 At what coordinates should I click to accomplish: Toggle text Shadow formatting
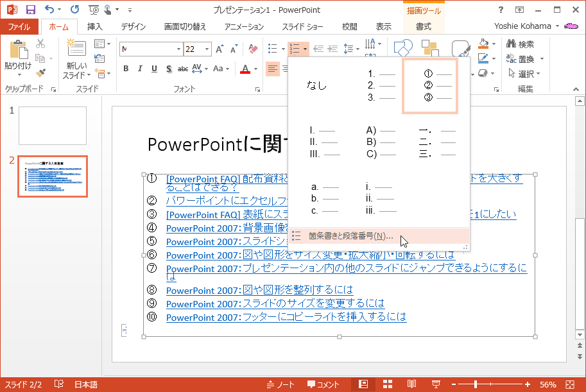pyautogui.click(x=169, y=69)
